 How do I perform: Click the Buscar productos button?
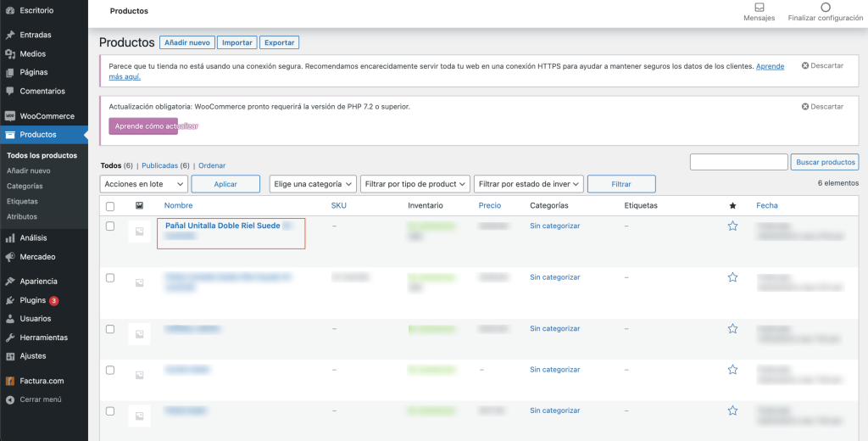click(825, 162)
